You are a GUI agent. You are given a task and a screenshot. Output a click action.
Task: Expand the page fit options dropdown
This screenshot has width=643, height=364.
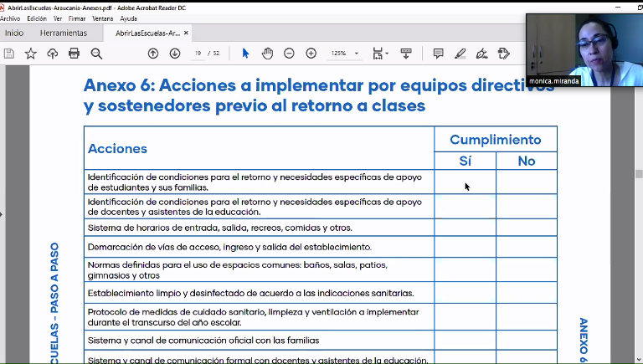tap(387, 54)
